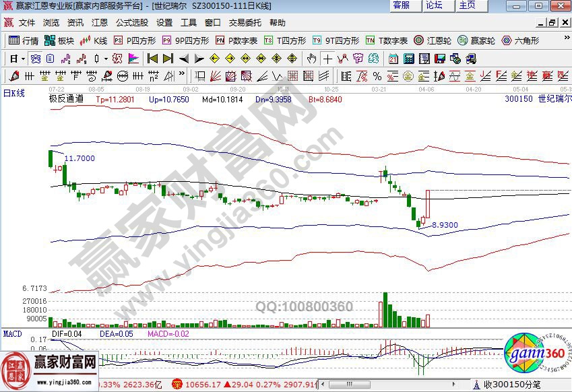
Task: Jump to the first bar arrow icon
Action: pyautogui.click(x=152, y=59)
